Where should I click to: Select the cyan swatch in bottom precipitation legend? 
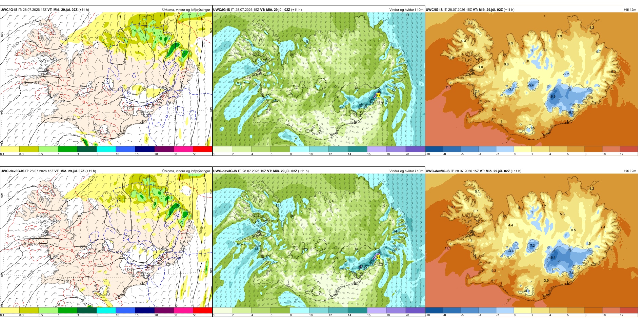coord(106,310)
